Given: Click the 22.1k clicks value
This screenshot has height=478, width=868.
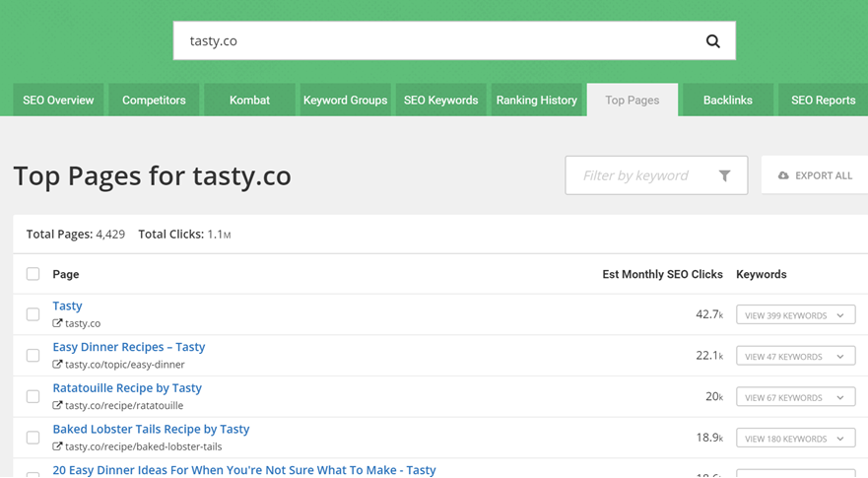Looking at the screenshot, I should click(709, 355).
